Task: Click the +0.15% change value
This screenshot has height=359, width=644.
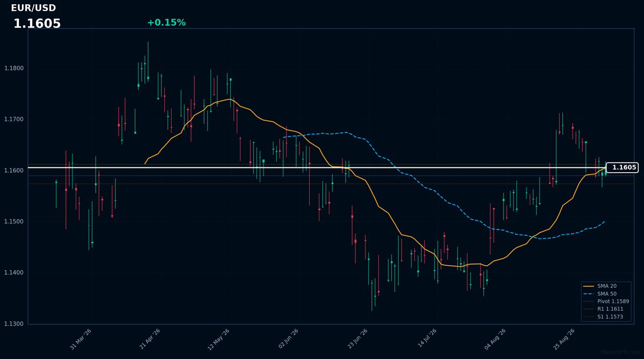Action: 166,23
